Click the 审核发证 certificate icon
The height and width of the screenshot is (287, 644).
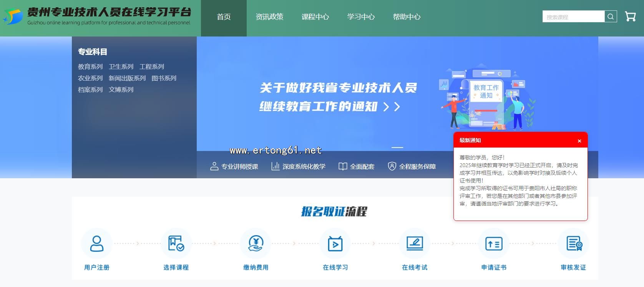pyautogui.click(x=574, y=244)
